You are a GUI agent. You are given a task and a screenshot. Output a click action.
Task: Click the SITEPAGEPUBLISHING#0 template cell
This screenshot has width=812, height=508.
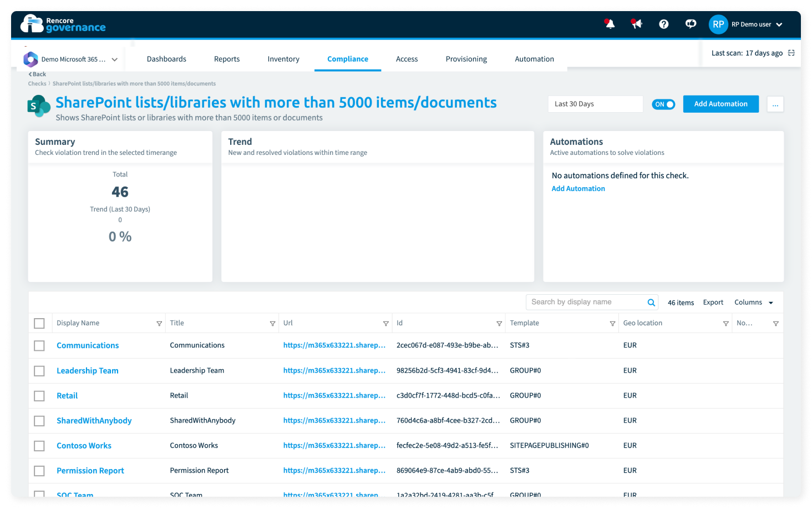click(549, 445)
